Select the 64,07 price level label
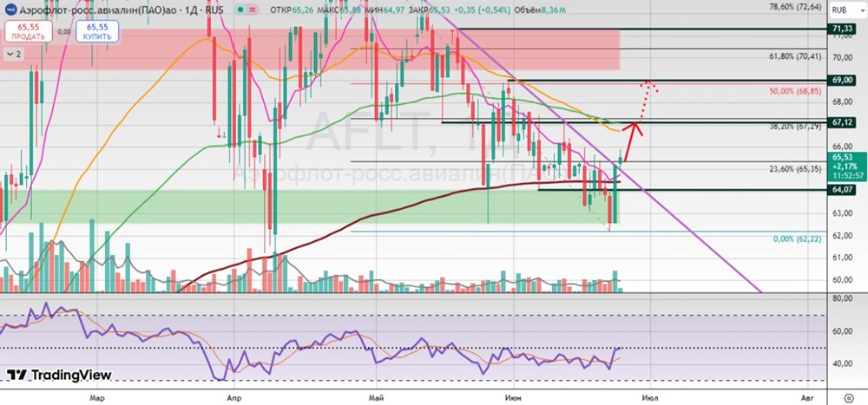Image resolution: width=868 pixels, height=405 pixels. [x=842, y=189]
